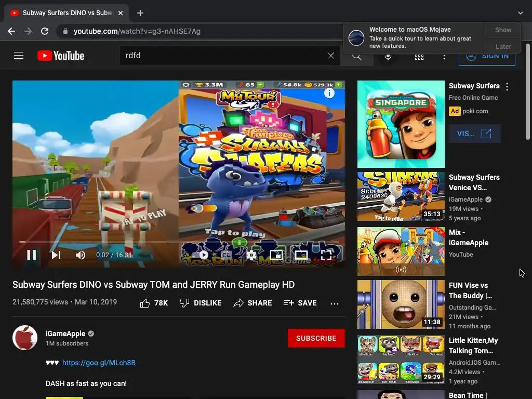The image size is (532, 399).
Task: Like the video with 78K likes
Action: (154, 303)
